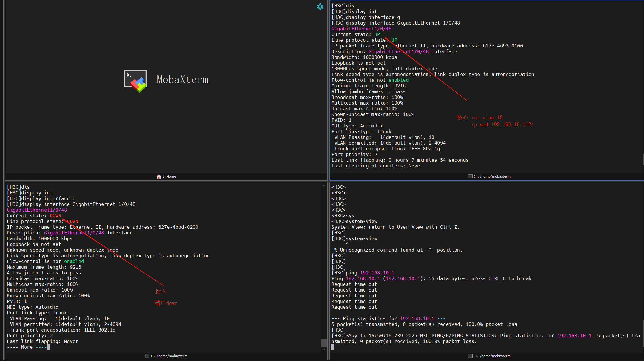The image size is (644, 361).
Task: Click the MobaXterm logo icon
Action: [135, 81]
